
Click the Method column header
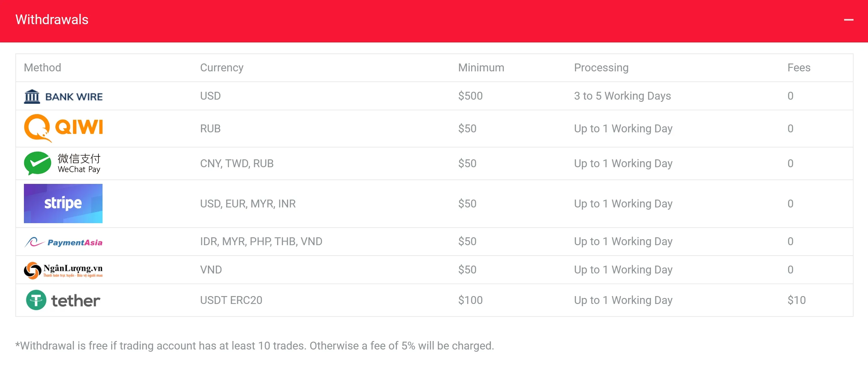click(x=42, y=67)
